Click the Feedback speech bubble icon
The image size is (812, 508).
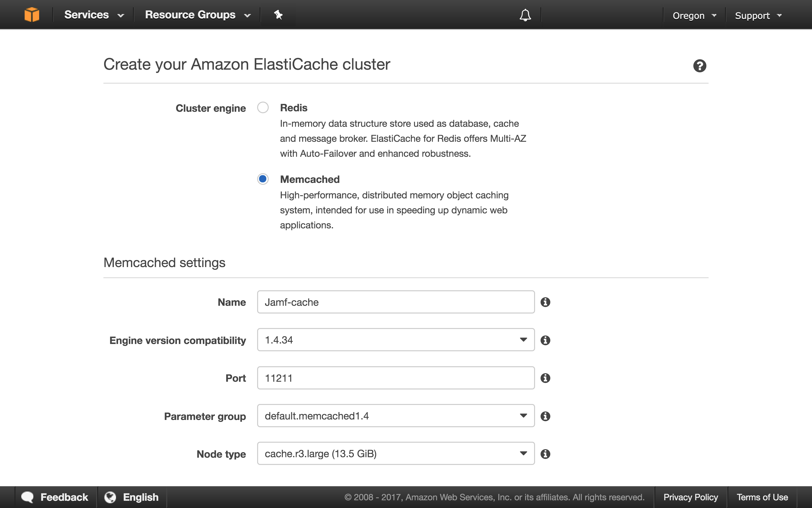coord(28,497)
